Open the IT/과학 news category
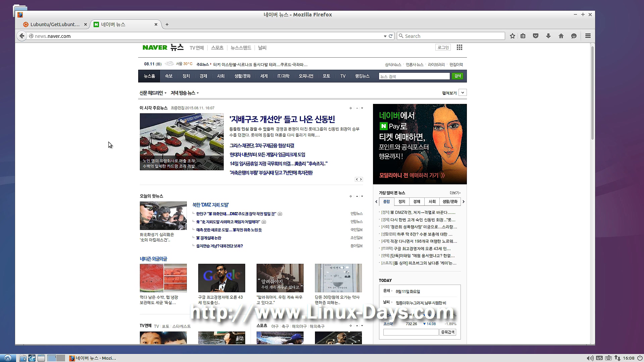The width and height of the screenshot is (644, 362). 283,76
